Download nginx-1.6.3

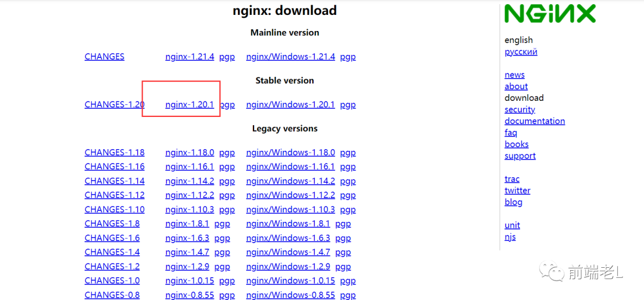pyautogui.click(x=187, y=238)
